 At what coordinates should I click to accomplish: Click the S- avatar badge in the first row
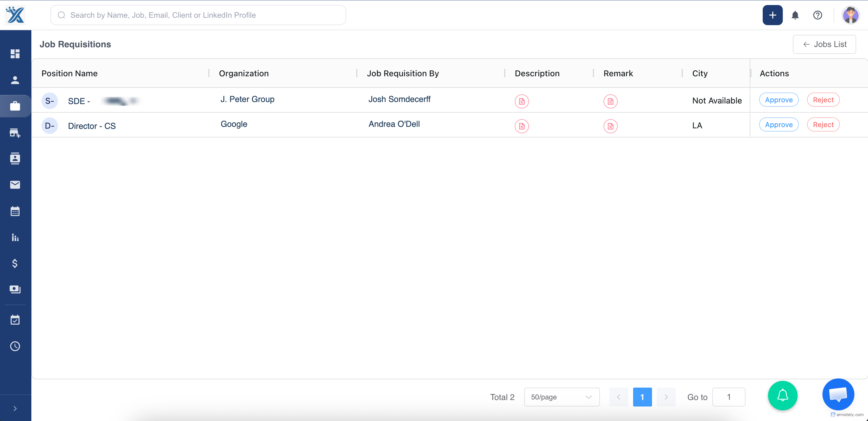[x=49, y=101]
